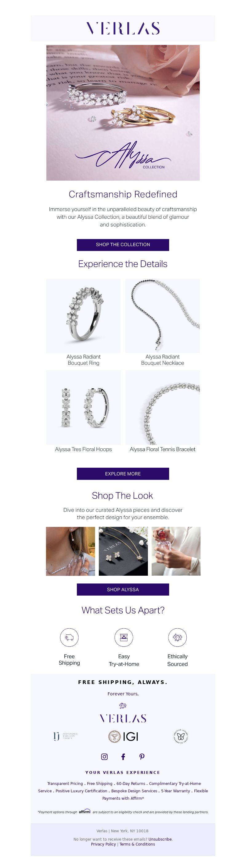
Task: Click the Easy Try-at-Home box icon
Action: (124, 638)
